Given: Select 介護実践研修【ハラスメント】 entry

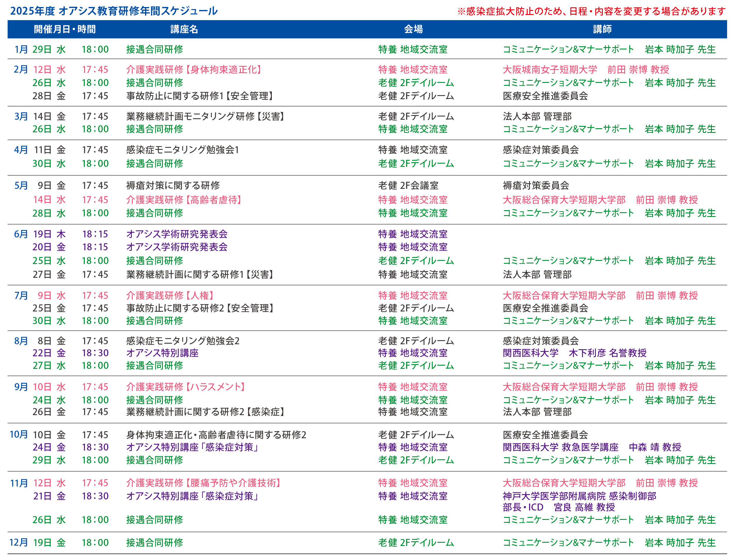Looking at the screenshot, I should click(x=186, y=387).
